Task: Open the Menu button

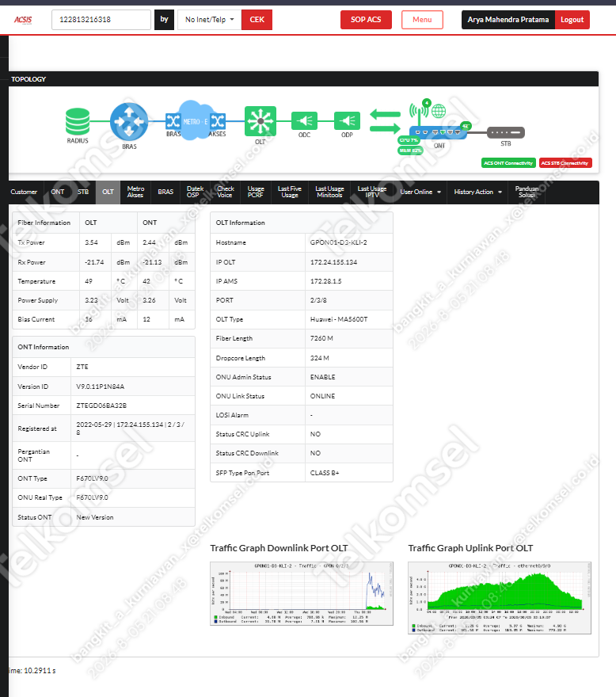Action: click(x=422, y=20)
